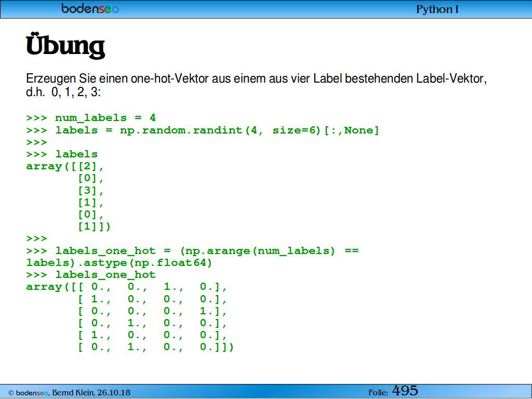Image resolution: width=532 pixels, height=399 pixels.
Task: Click the bodenseo logo in header
Action: (90, 8)
